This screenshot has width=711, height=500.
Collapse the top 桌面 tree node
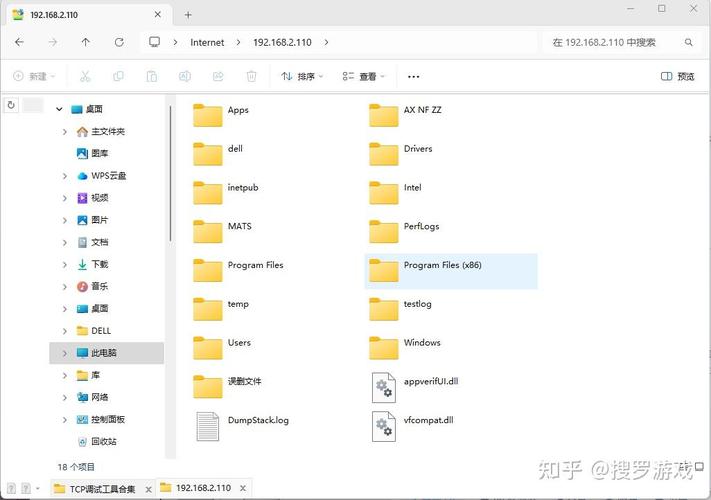pyautogui.click(x=59, y=109)
